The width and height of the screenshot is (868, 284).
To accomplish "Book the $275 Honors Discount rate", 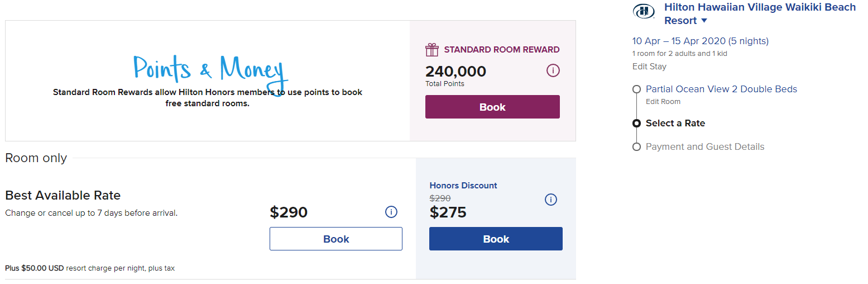I will coord(496,239).
